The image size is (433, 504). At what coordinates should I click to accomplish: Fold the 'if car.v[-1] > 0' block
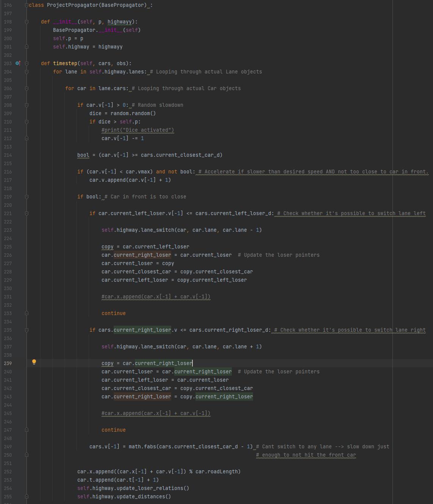coord(27,105)
